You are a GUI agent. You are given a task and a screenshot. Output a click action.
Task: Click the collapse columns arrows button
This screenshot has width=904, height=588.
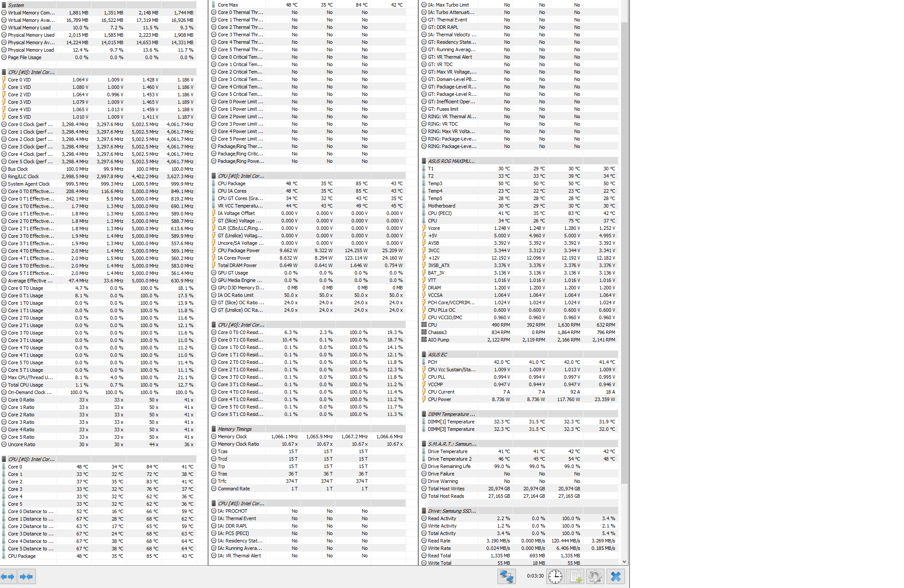coord(26,577)
